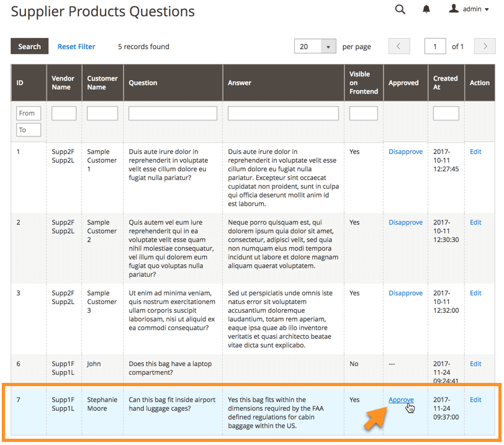Click the ID To filter field
The height and width of the screenshot is (445, 504).
(29, 130)
